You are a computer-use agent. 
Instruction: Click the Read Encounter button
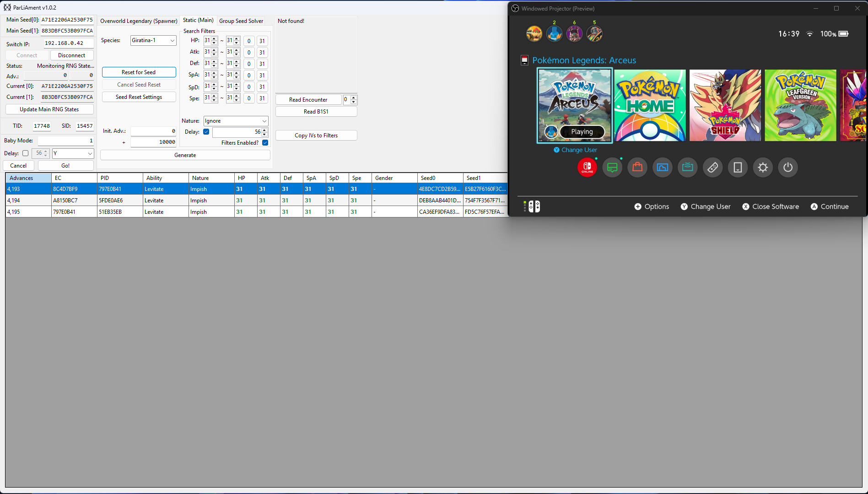click(x=308, y=100)
